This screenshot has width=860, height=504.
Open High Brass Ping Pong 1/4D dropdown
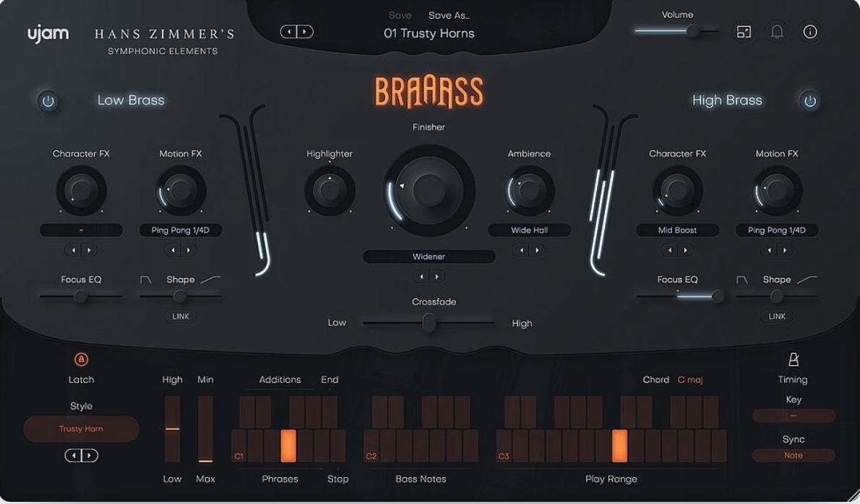(x=777, y=230)
